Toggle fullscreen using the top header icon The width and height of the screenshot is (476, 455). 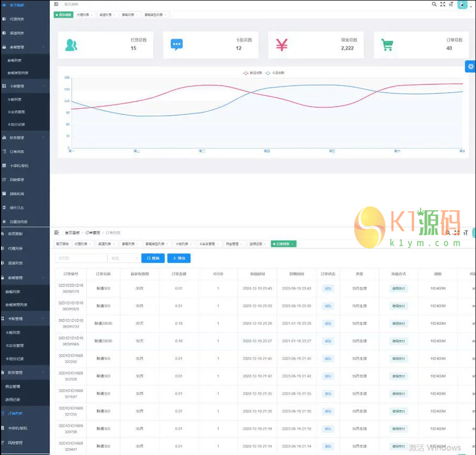443,4
